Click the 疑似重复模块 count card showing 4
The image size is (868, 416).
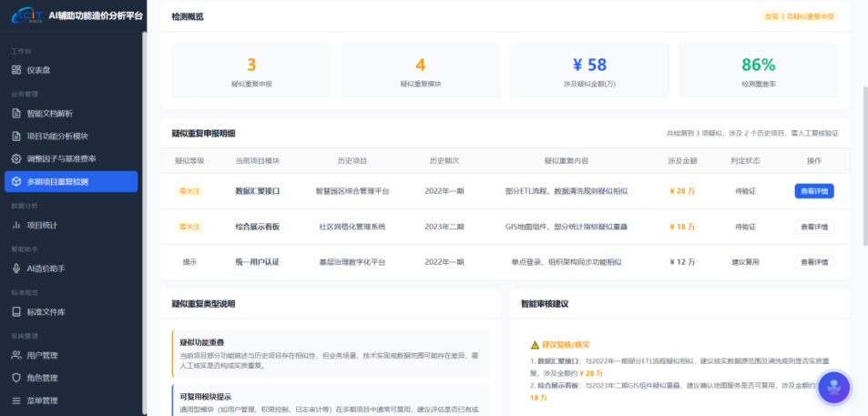(421, 71)
